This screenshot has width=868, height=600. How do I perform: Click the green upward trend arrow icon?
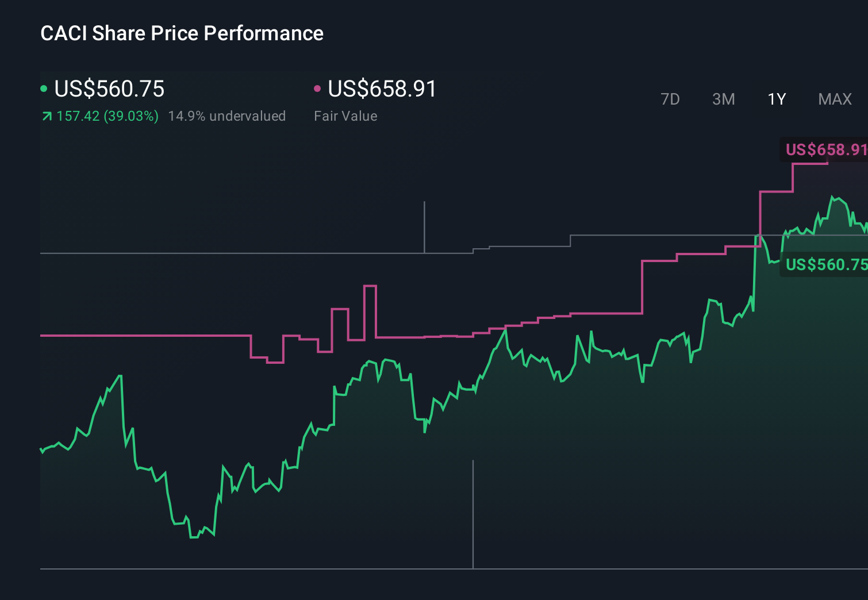(46, 116)
